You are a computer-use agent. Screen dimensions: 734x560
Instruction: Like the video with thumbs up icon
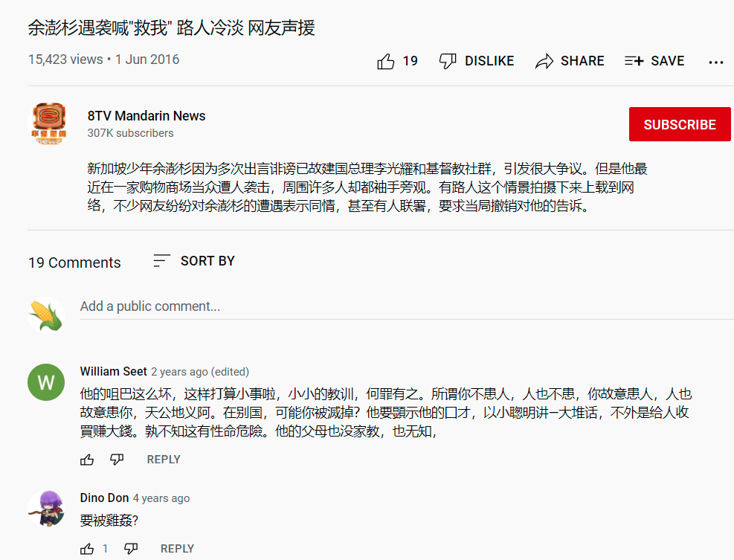[x=386, y=61]
